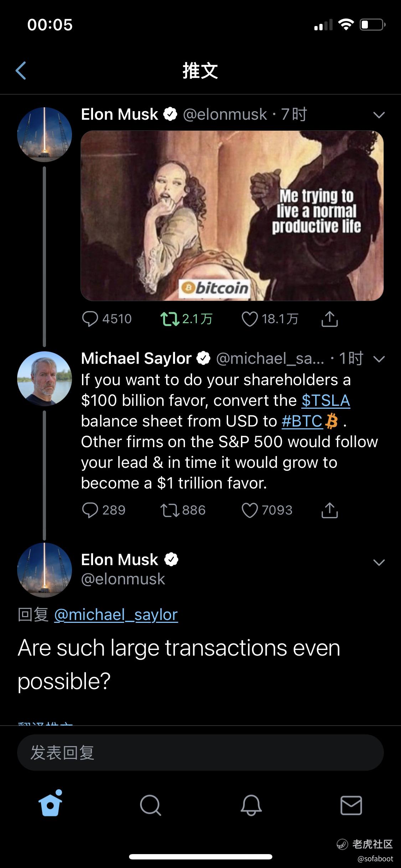Image resolution: width=401 pixels, height=868 pixels.
Task: Retweet Elon Musk's bitcoin meme tweet
Action: 170,319
